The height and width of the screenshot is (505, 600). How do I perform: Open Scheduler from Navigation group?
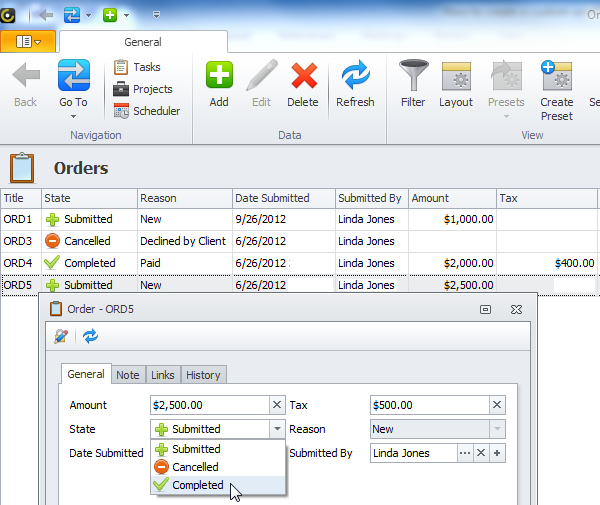tap(145, 111)
